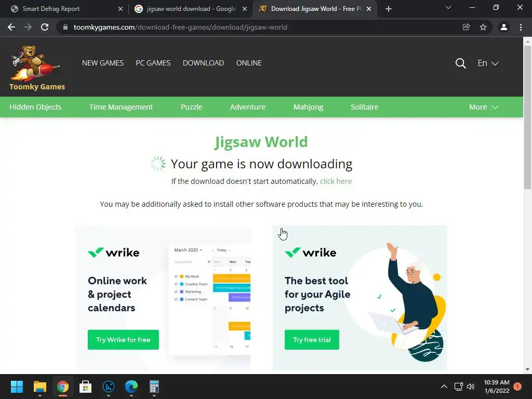
Task: Click the Try free trial button
Action: pyautogui.click(x=312, y=340)
